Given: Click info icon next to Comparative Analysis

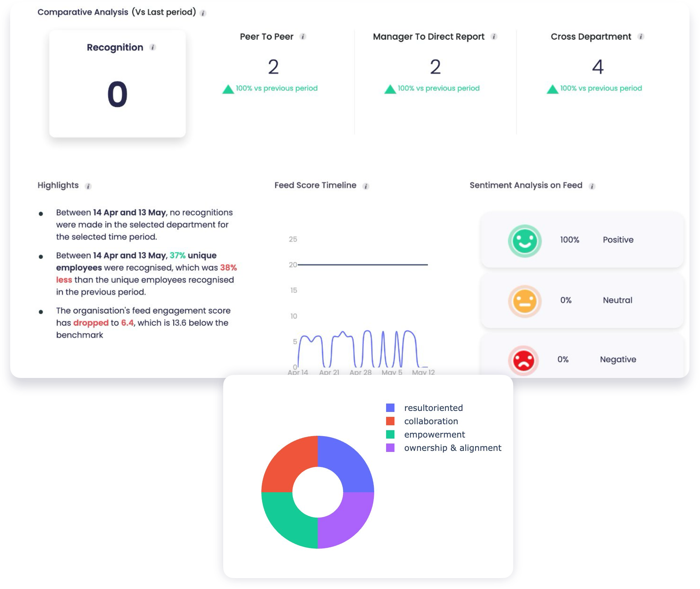Looking at the screenshot, I should [x=203, y=13].
